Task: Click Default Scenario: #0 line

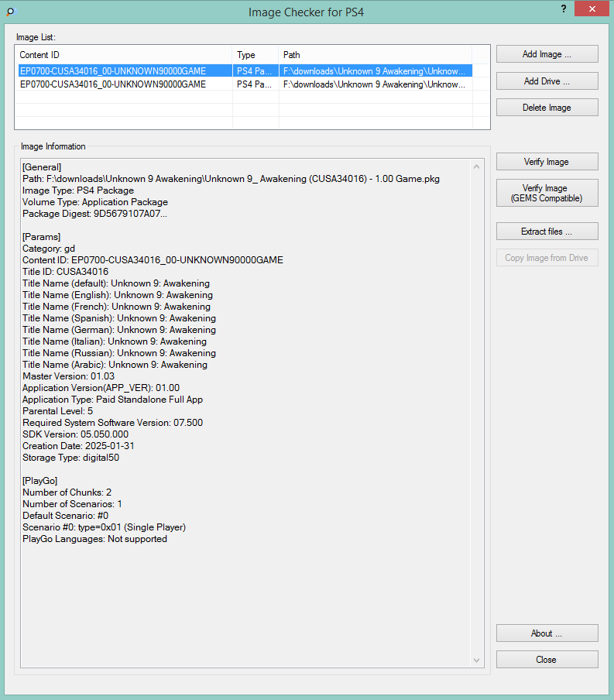Action: (x=65, y=516)
